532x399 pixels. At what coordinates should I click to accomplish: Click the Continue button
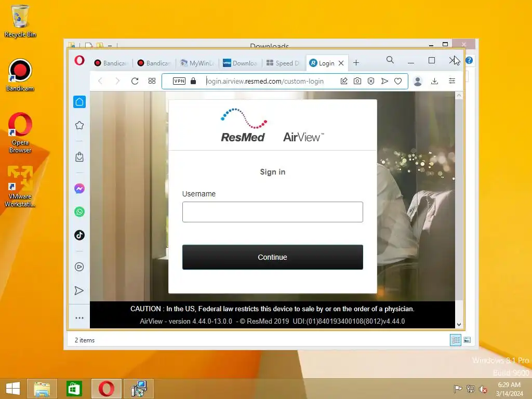click(272, 257)
